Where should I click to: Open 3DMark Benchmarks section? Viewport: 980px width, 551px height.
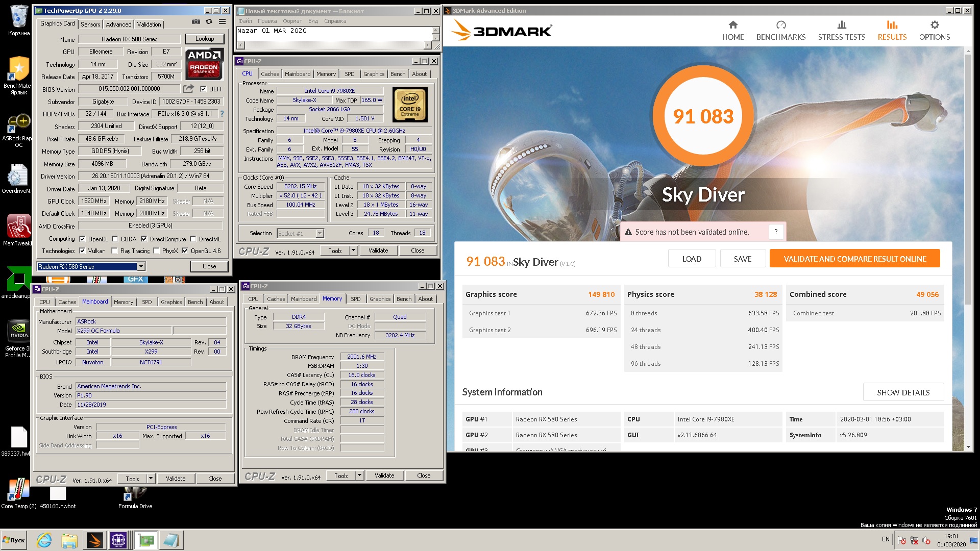(781, 31)
